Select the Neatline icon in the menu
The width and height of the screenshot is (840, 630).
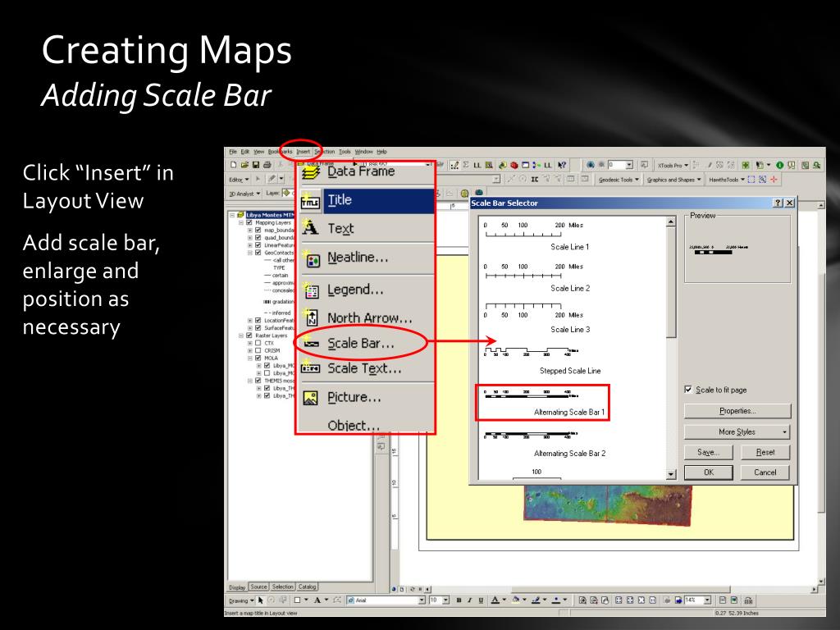[x=311, y=259]
